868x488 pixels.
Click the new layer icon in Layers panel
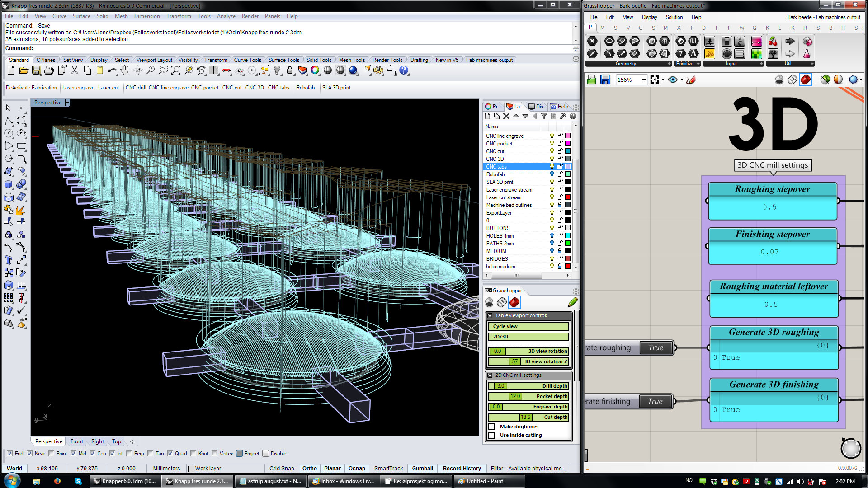(487, 116)
